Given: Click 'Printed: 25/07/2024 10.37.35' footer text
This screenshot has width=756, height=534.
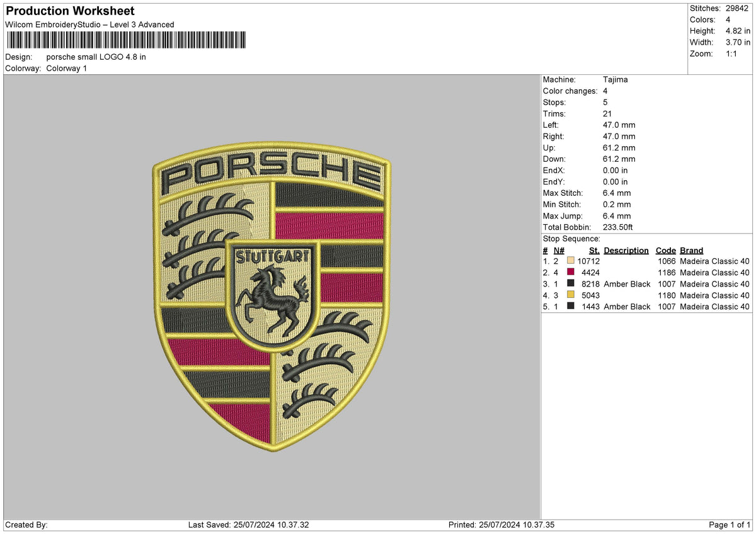Looking at the screenshot, I should point(501,525).
